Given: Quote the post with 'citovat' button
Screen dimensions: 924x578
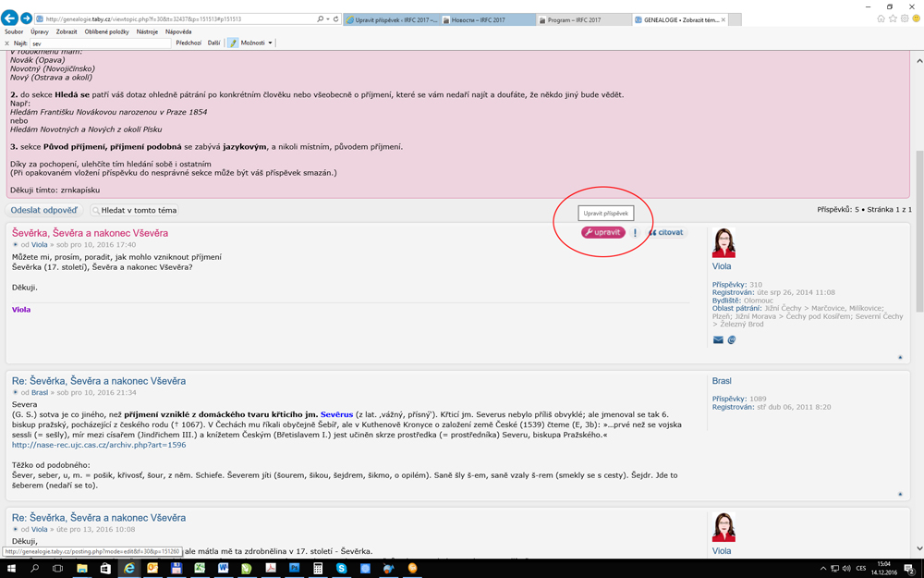Looking at the screenshot, I should [x=666, y=233].
